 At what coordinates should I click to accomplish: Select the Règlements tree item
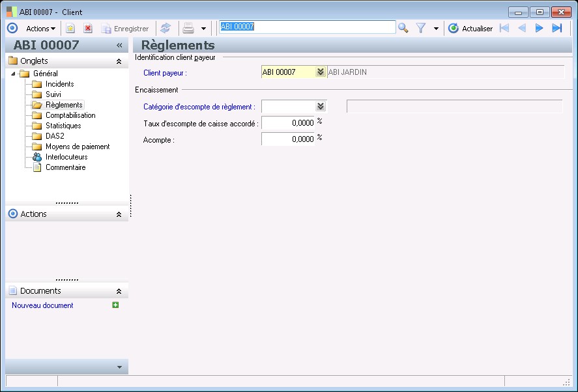click(x=64, y=105)
